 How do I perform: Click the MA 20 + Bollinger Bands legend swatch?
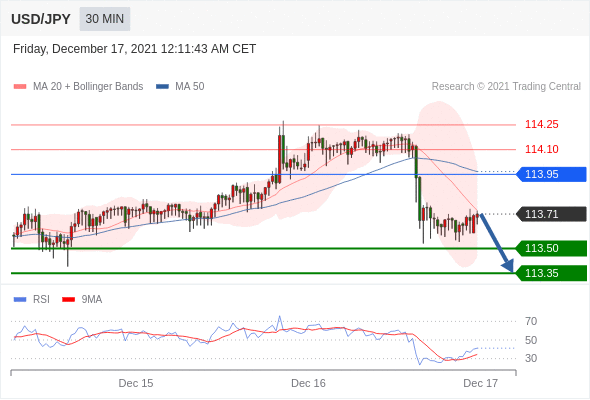[20, 87]
